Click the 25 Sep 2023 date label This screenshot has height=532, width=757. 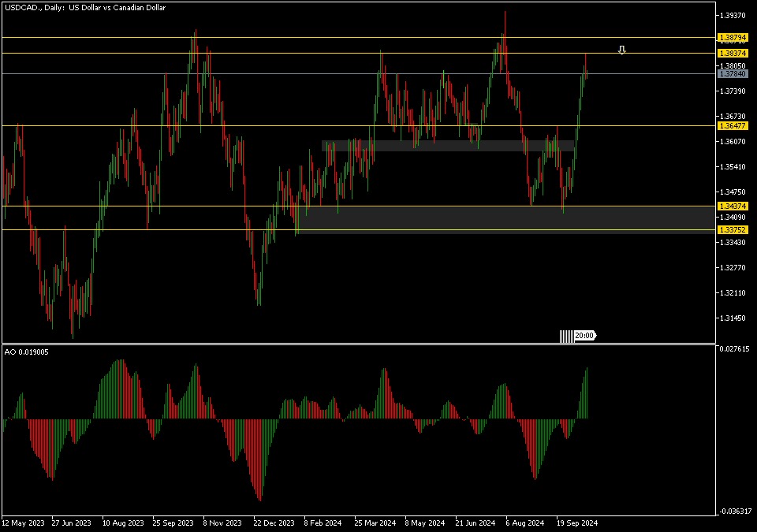tap(173, 523)
